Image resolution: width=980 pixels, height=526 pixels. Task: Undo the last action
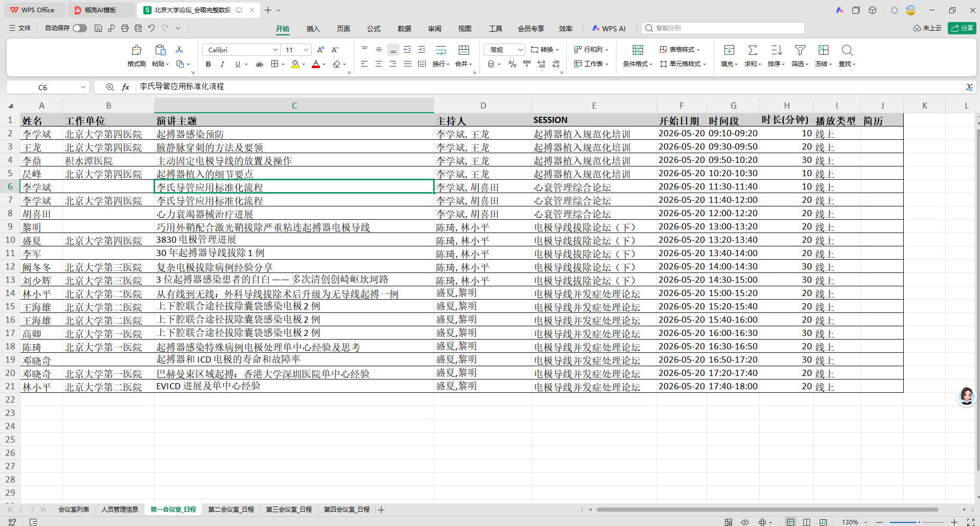click(152, 28)
